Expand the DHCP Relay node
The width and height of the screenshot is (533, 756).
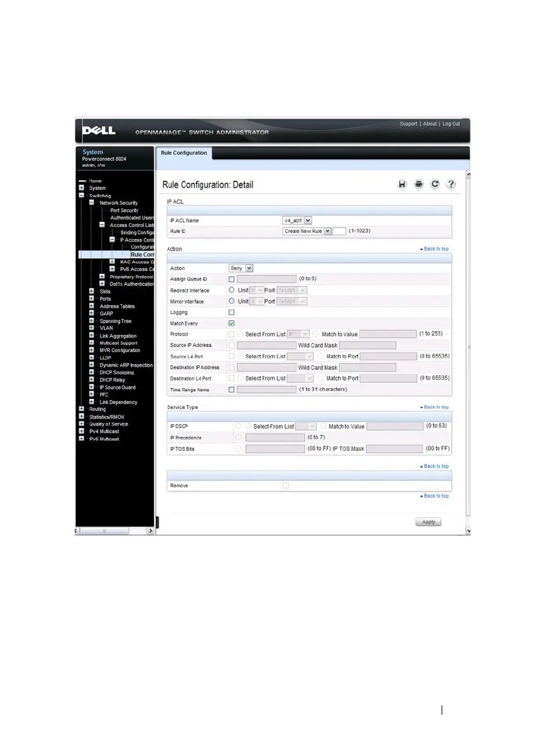pos(91,379)
